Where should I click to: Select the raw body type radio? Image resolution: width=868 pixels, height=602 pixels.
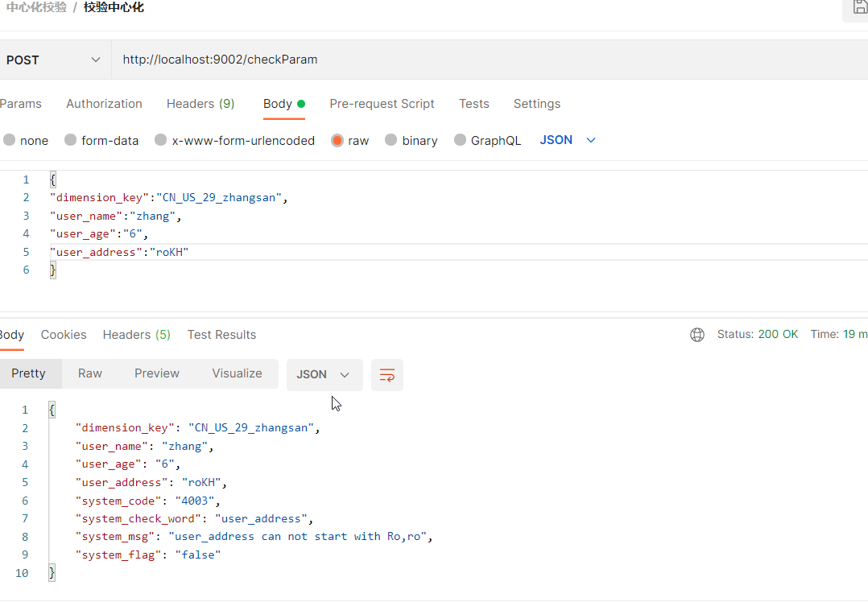click(x=337, y=141)
